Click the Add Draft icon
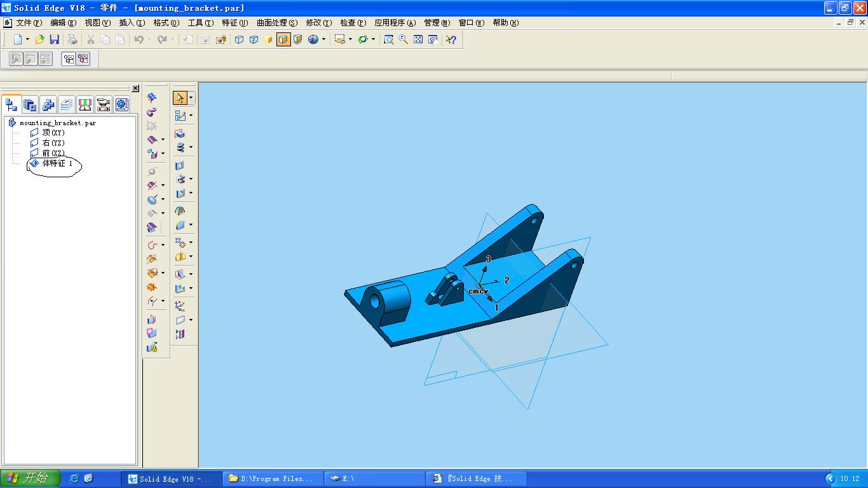The width and height of the screenshot is (868, 488). 180,211
